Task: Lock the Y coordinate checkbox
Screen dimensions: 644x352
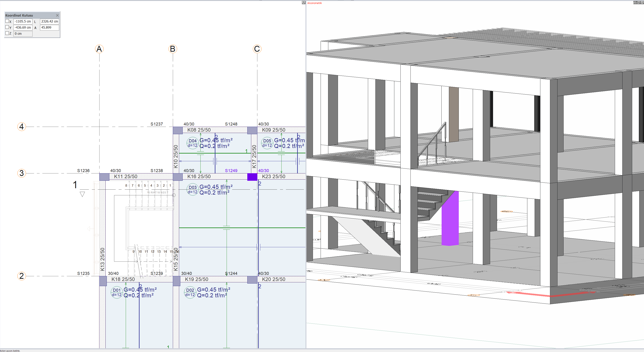Action: coord(7,27)
